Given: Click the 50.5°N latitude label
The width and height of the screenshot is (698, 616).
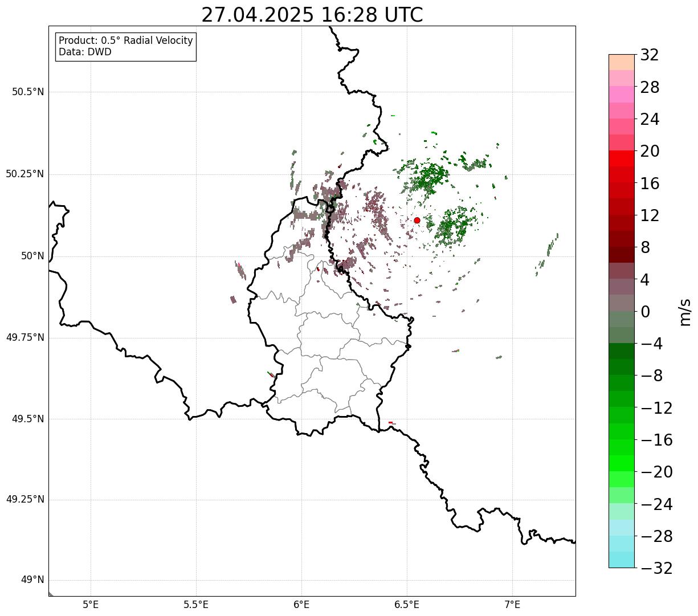Looking at the screenshot, I should point(28,92).
